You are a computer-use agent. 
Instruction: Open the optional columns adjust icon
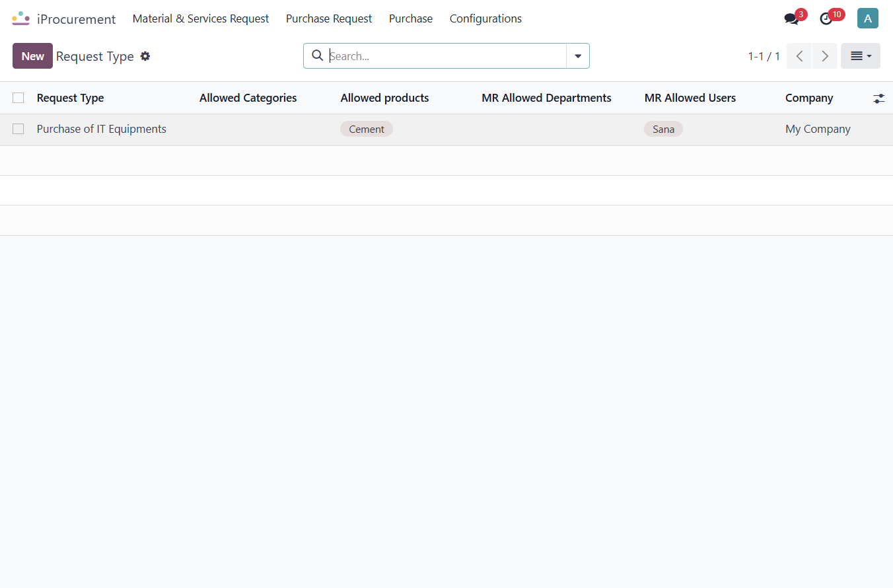tap(878, 98)
